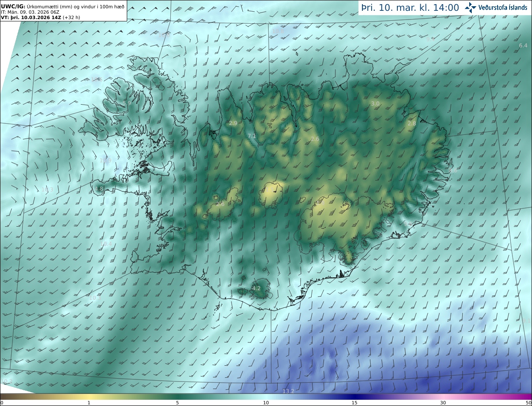Image resolution: width=532 pixels, height=406 pixels.
Task: Click the 2.8 value in east Iceland
Action: tap(412, 124)
